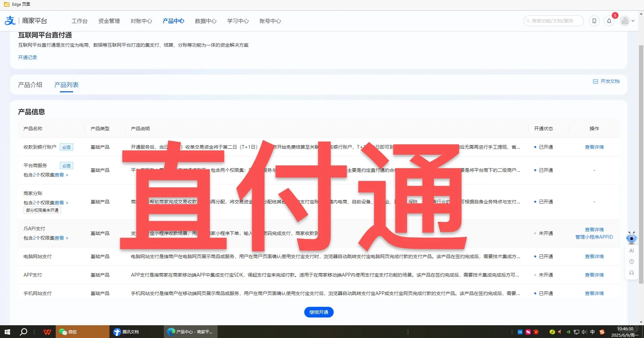View details for APP支付
Viewport: 644px width, 338px height.
[x=594, y=275]
